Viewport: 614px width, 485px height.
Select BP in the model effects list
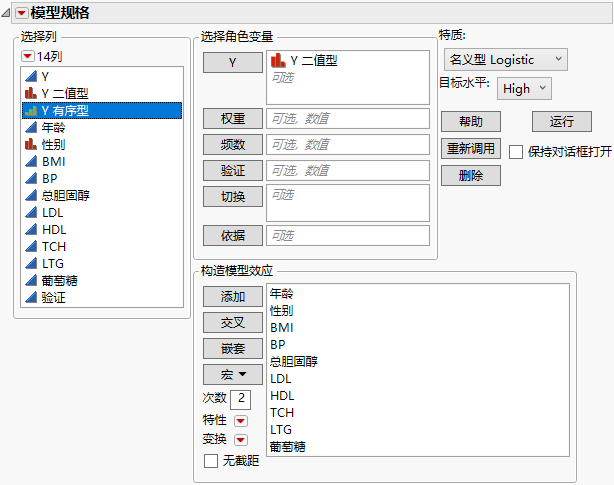tap(278, 344)
